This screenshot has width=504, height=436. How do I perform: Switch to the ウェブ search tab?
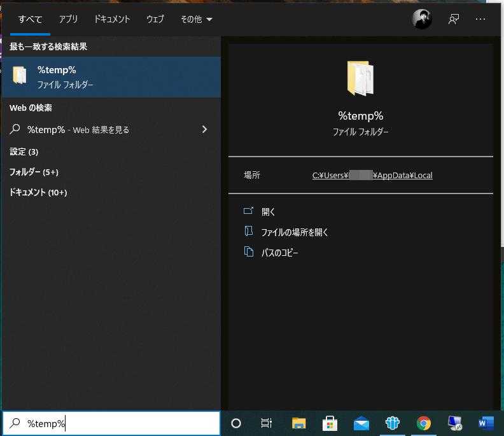coord(155,19)
